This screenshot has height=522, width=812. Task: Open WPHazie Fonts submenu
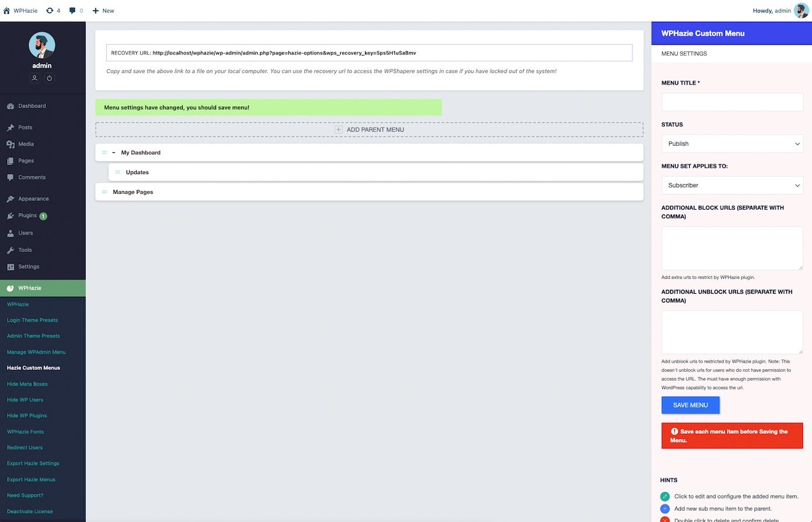pos(26,432)
